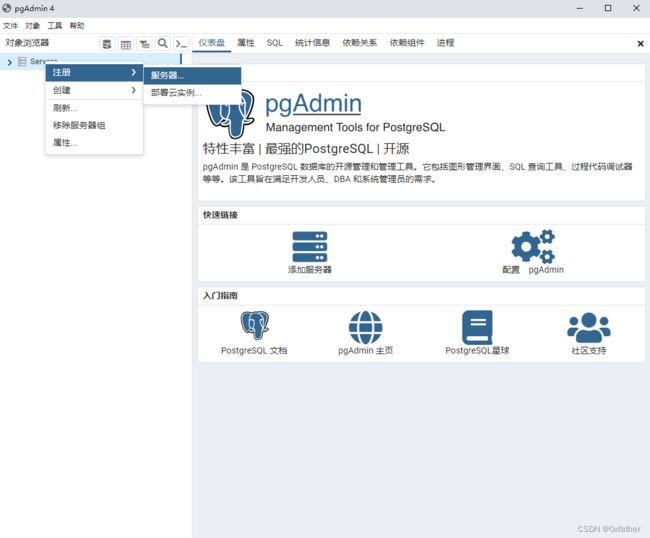Click the 添加服务器 link text
Viewport: 650px width, 538px height.
point(310,270)
